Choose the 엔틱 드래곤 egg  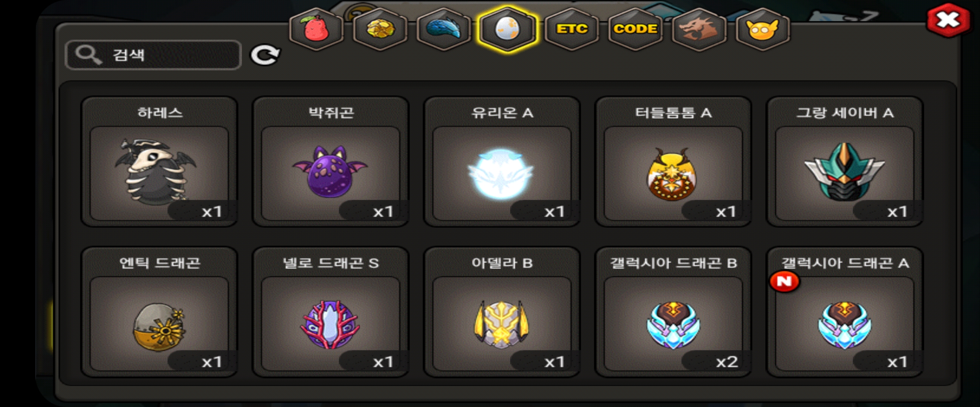coord(159,312)
